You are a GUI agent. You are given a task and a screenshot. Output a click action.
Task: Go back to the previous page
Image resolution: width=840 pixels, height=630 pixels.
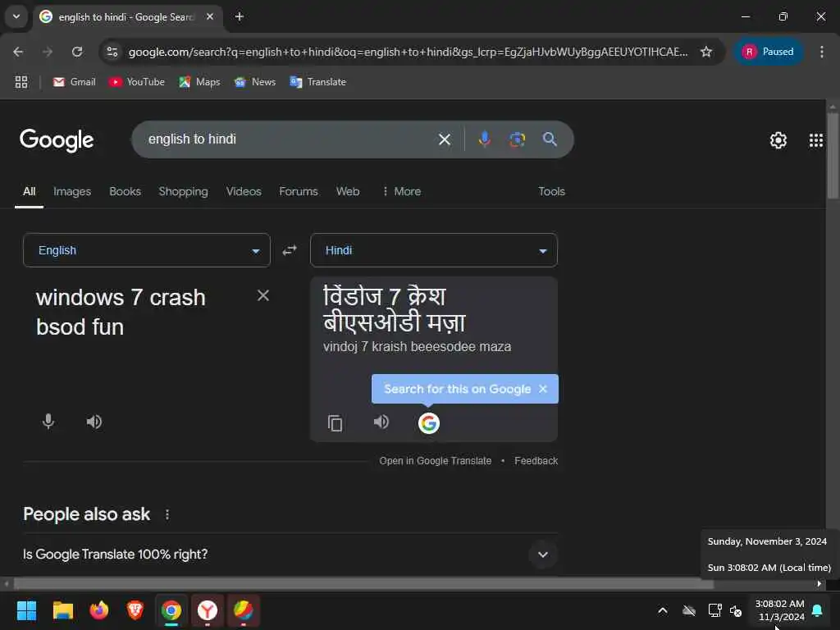18,52
